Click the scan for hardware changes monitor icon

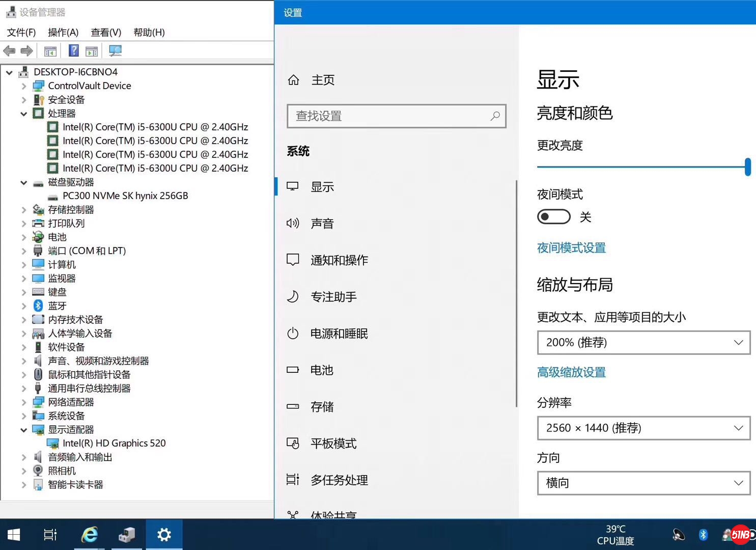point(115,51)
